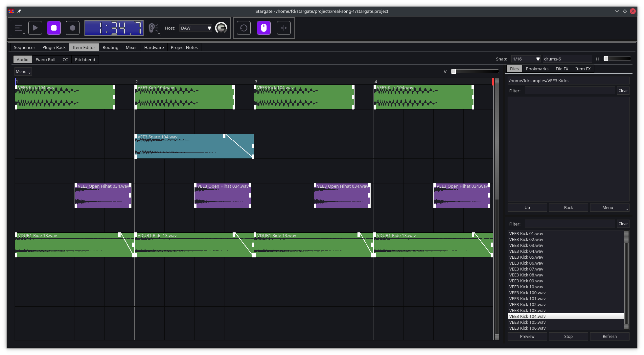Screen dimensions: 644x355
Task: Open the Item FX tab
Action: pyautogui.click(x=583, y=69)
